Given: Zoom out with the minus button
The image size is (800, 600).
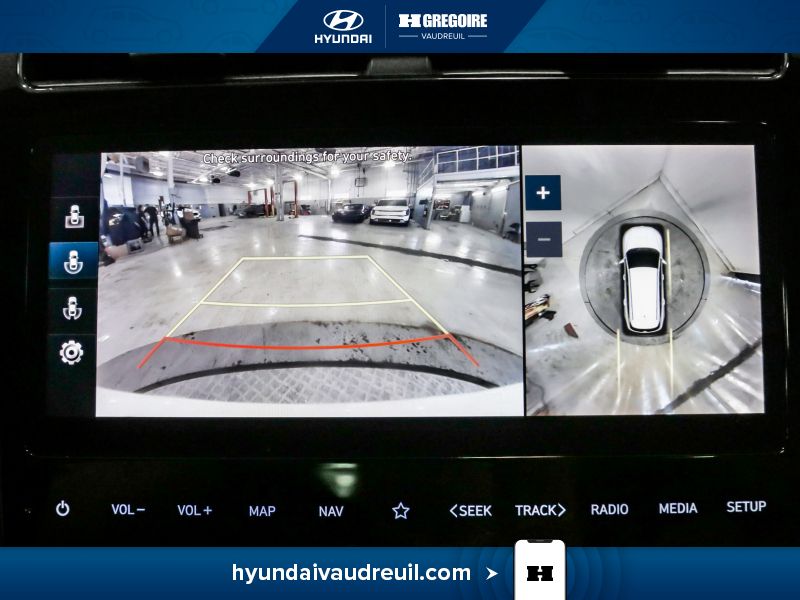Looking at the screenshot, I should click(543, 240).
